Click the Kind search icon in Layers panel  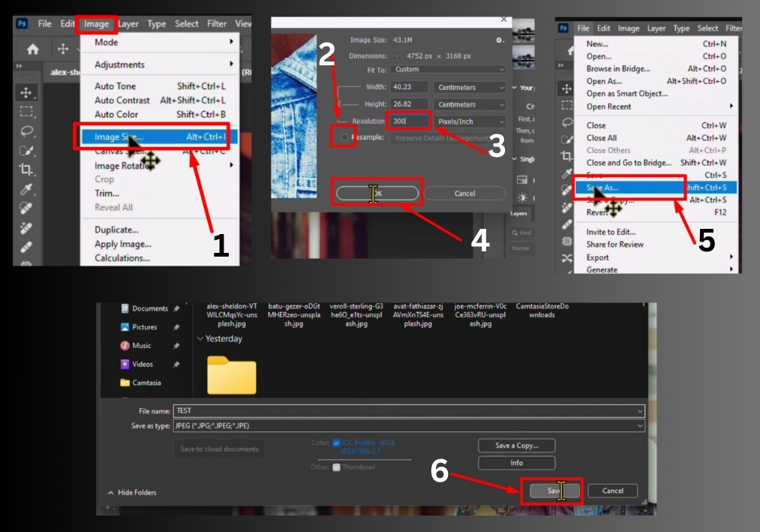pos(515,233)
